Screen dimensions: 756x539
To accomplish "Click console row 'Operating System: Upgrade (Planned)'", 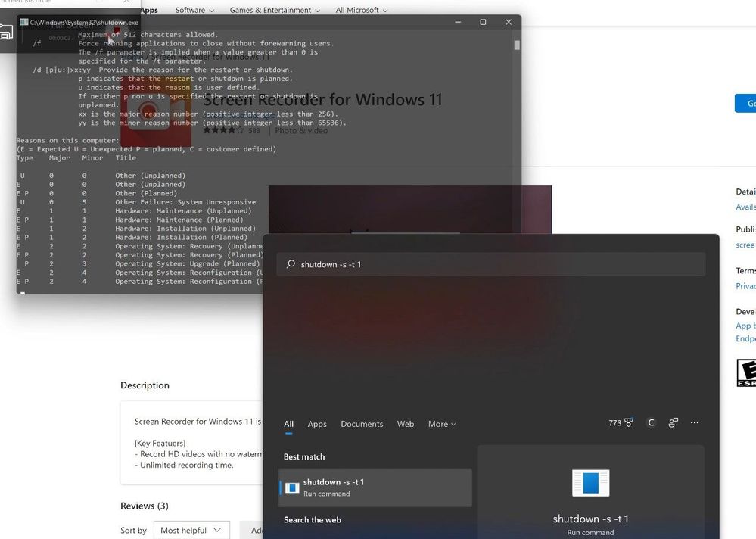I will 188,263.
